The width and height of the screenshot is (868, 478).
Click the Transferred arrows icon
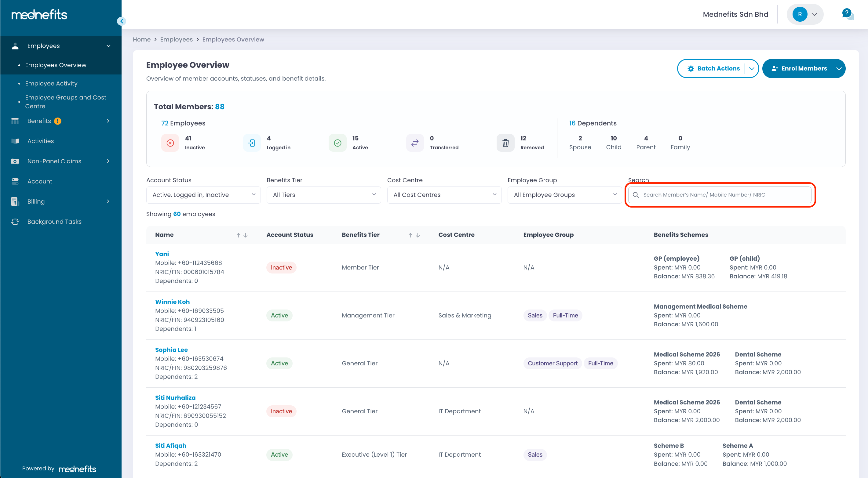(x=415, y=143)
